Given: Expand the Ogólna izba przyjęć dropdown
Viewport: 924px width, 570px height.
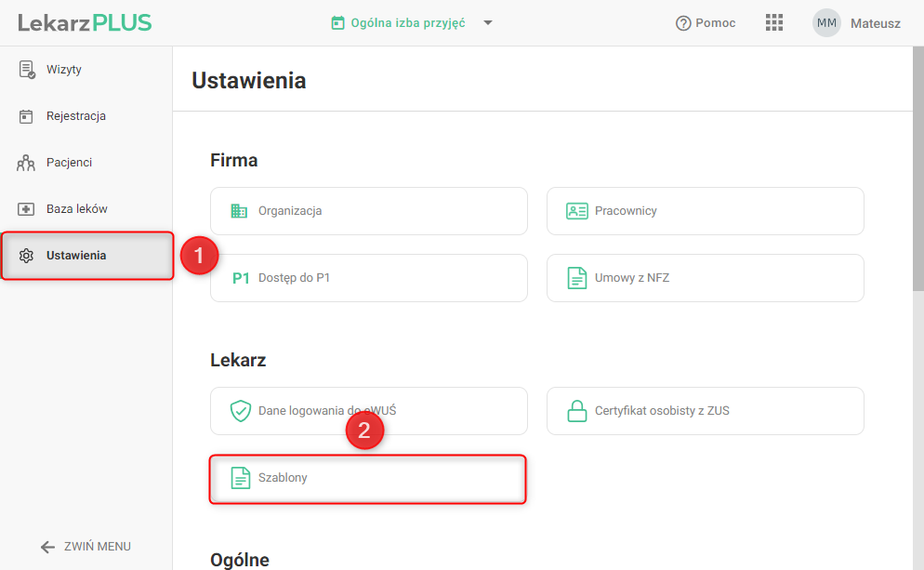Looking at the screenshot, I should tap(488, 23).
